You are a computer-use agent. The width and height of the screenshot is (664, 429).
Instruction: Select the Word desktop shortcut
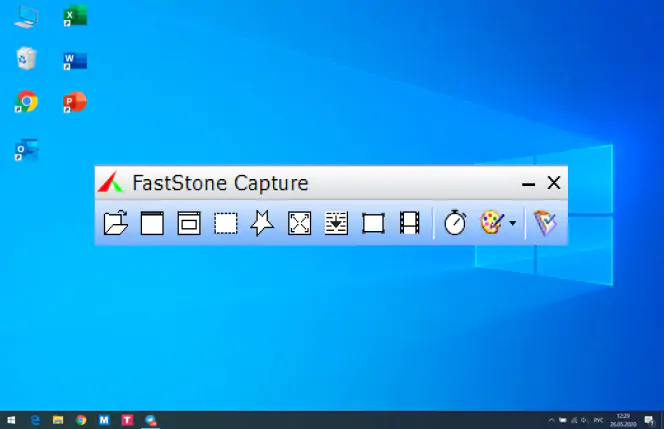75,61
